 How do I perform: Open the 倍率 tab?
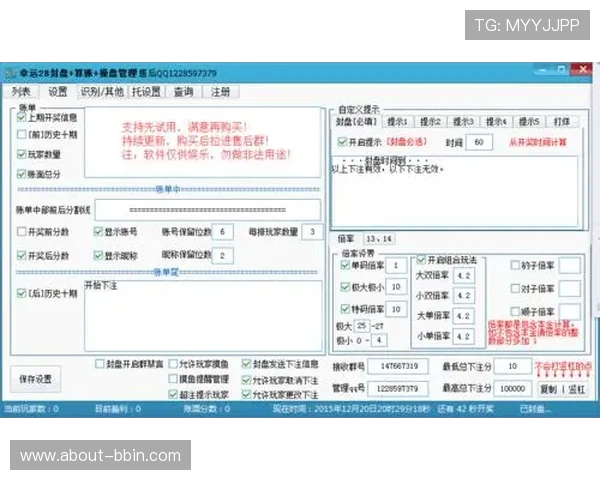click(x=346, y=239)
